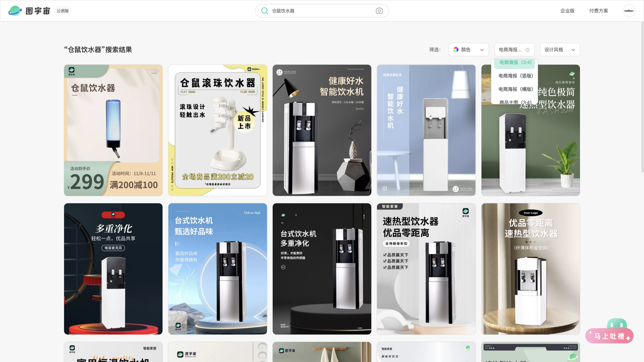
Task: Open bottom row 图宇宙 Nolibox.com card
Action: tap(218, 352)
